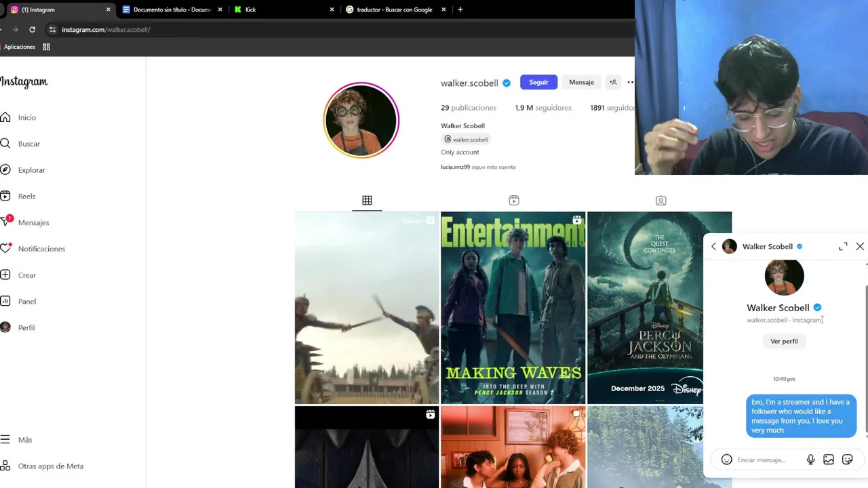Viewport: 868px width, 488px height.
Task: Open dark curtain reel post
Action: (x=367, y=447)
